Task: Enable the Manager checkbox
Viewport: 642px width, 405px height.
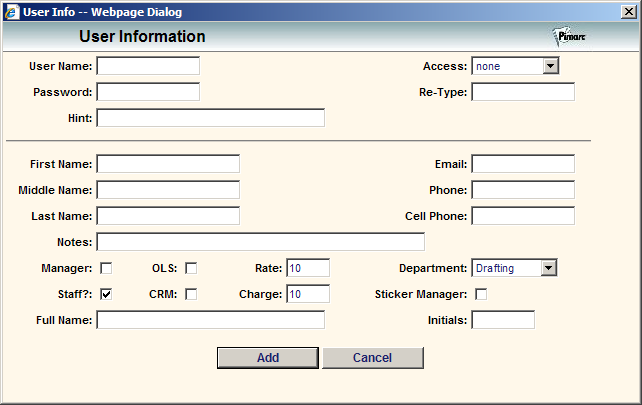Action: tap(106, 268)
